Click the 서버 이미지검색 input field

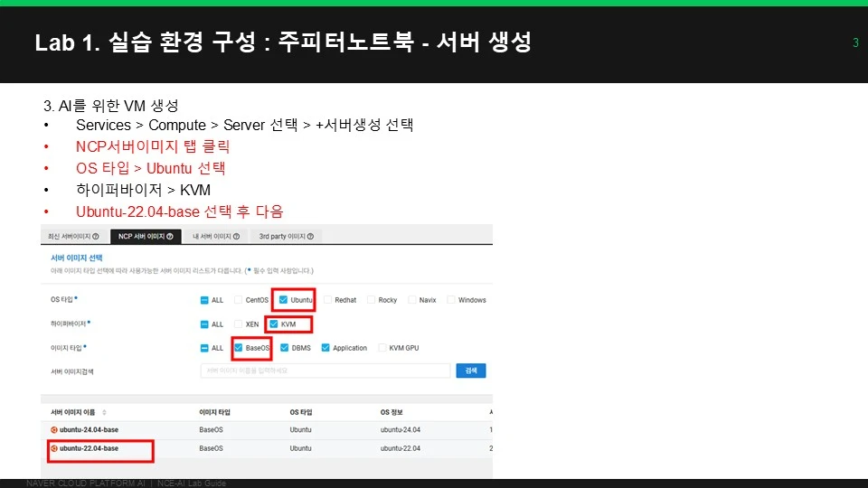pyautogui.click(x=325, y=371)
